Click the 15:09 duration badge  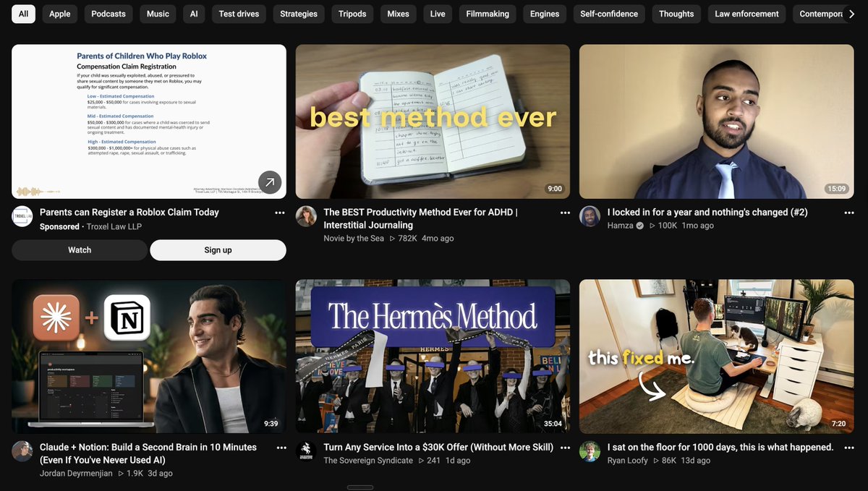(x=836, y=189)
